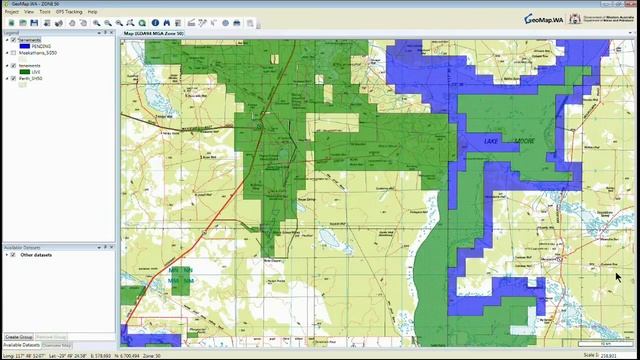This screenshot has width=640, height=360.
Task: Open the Help menu
Action: pos(93,12)
